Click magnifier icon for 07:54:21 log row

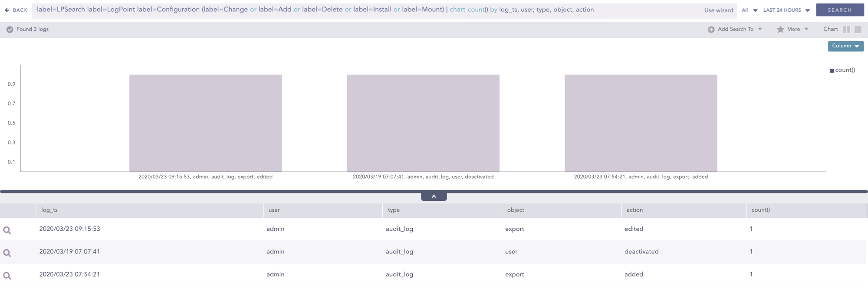(x=7, y=275)
